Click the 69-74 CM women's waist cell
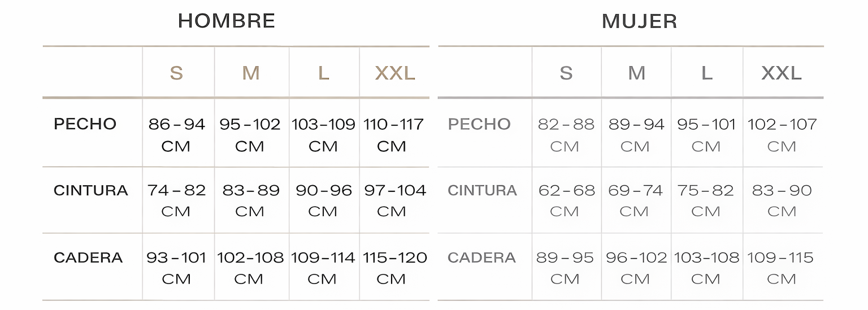Image resolution: width=868 pixels, height=310 pixels. 635,200
